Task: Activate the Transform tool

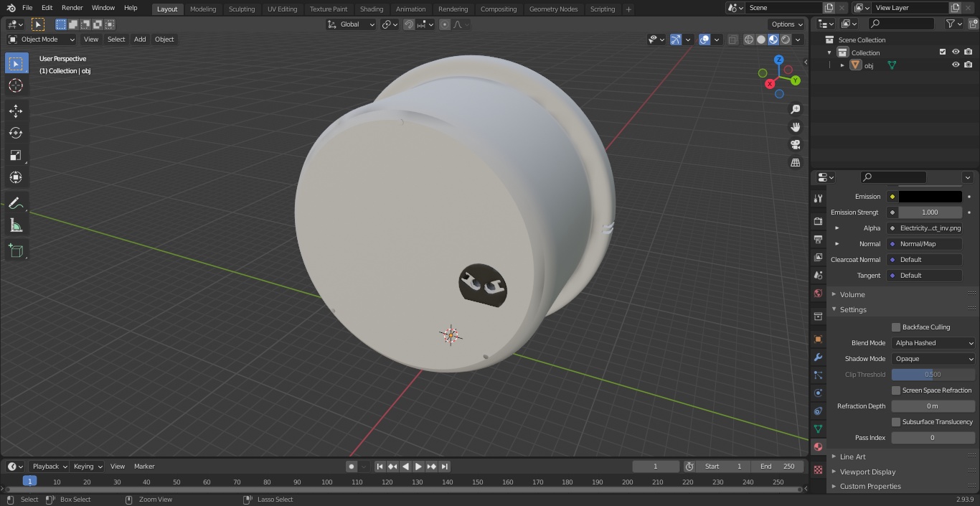Action: [x=16, y=177]
